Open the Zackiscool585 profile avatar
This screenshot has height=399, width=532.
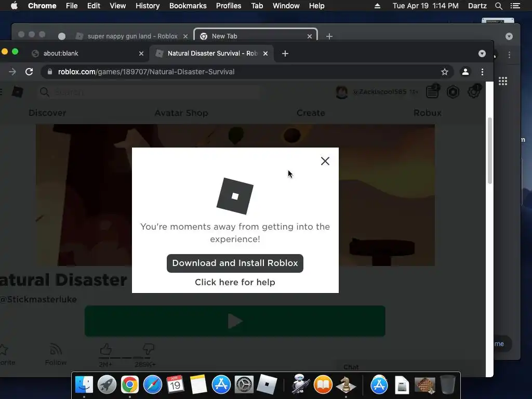[342, 92]
